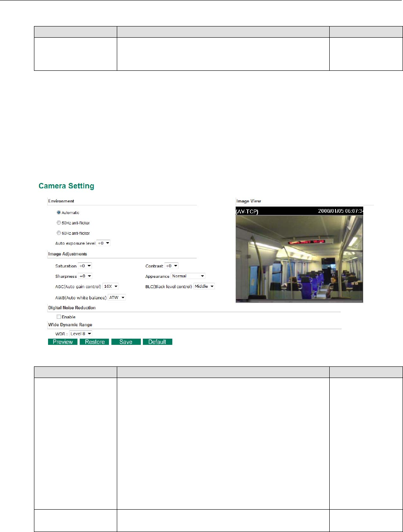Image resolution: width=403 pixels, height=532 pixels.
Task: Open the AGC auto gain control dropdown
Action: (x=111, y=286)
